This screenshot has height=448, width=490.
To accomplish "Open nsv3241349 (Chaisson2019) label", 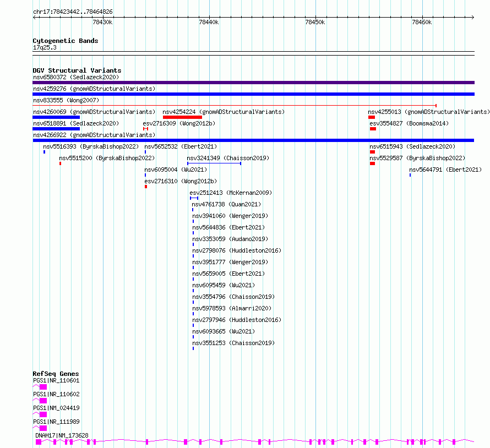I will (x=228, y=158).
